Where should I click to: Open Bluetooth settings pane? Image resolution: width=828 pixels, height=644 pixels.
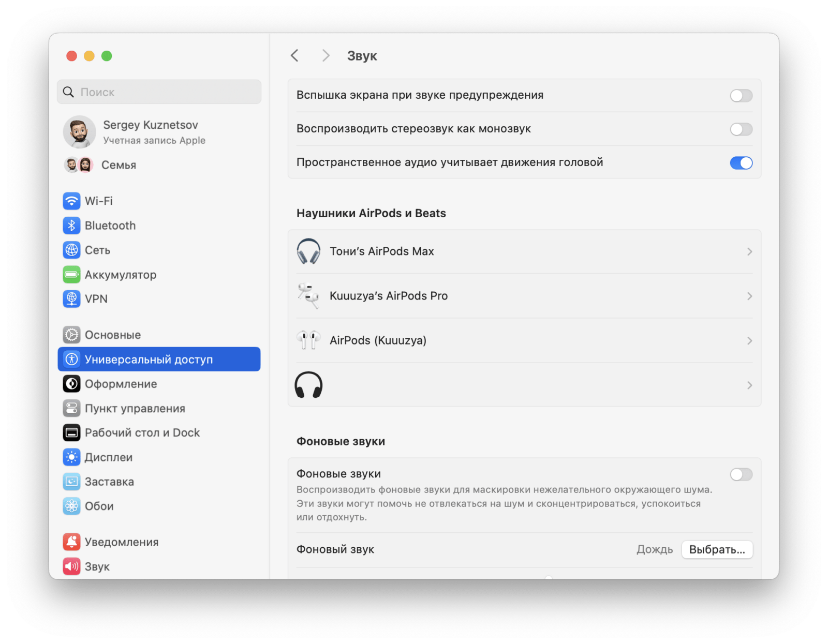(159, 226)
